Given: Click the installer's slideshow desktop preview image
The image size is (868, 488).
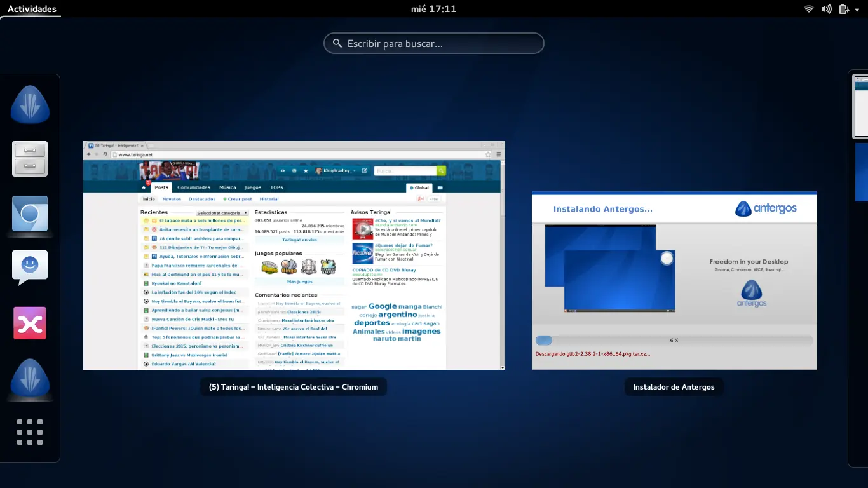Looking at the screenshot, I should (x=610, y=268).
